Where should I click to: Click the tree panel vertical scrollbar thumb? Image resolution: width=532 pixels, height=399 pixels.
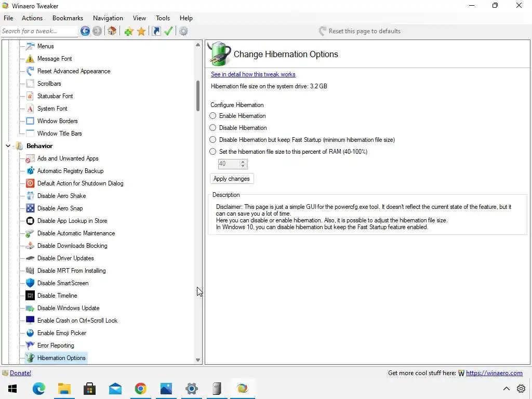(x=198, y=96)
